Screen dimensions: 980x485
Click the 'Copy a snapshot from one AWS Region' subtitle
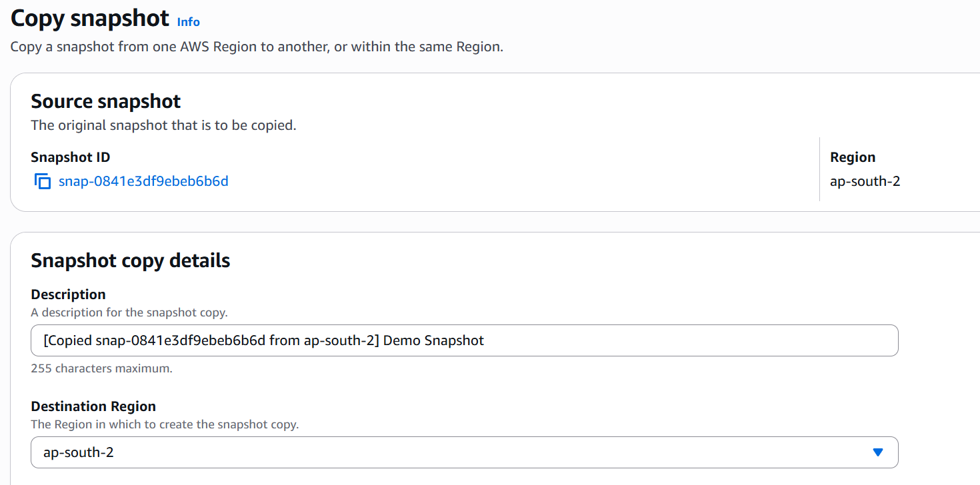pyautogui.click(x=257, y=47)
